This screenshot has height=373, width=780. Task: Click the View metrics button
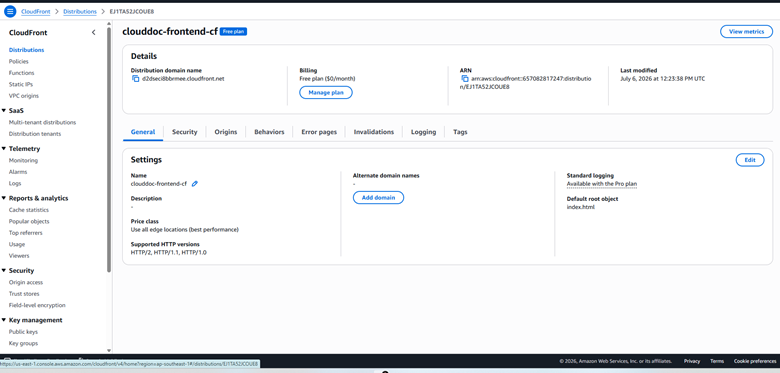[746, 31]
